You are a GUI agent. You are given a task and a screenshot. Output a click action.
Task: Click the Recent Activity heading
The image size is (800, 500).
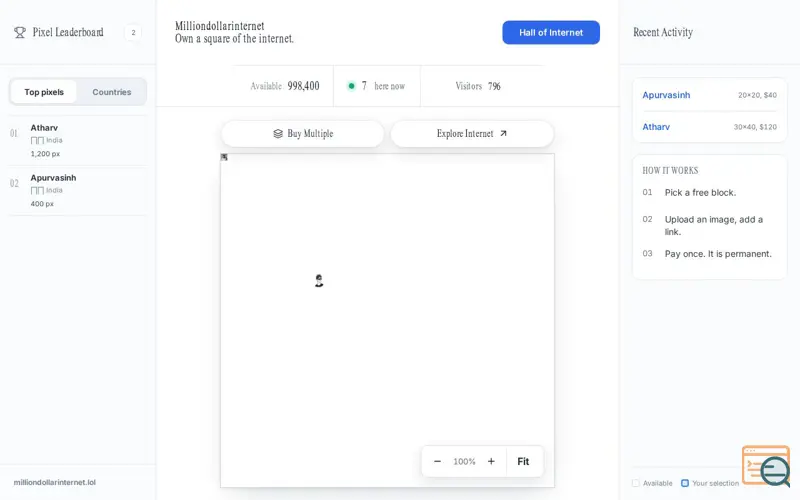coord(663,32)
